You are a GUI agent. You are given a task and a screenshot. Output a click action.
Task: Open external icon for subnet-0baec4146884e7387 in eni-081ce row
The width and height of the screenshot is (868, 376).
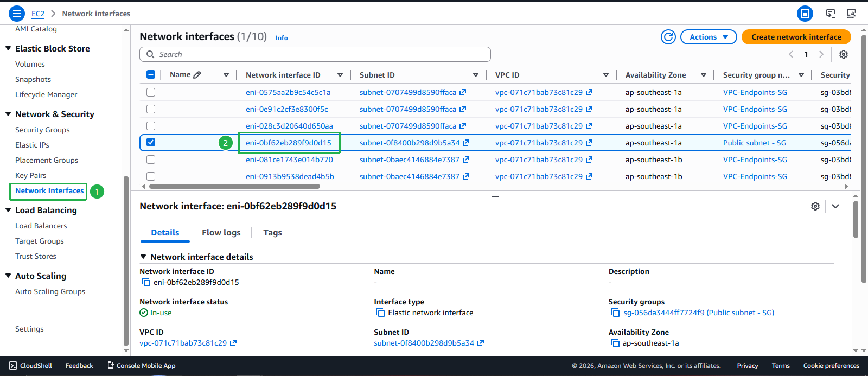click(466, 160)
